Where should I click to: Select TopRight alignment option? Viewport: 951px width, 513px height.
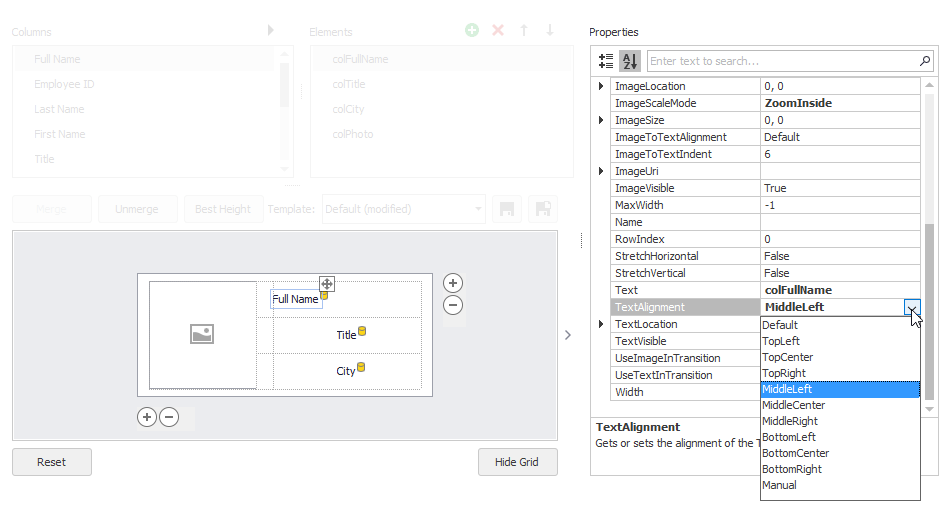840,373
